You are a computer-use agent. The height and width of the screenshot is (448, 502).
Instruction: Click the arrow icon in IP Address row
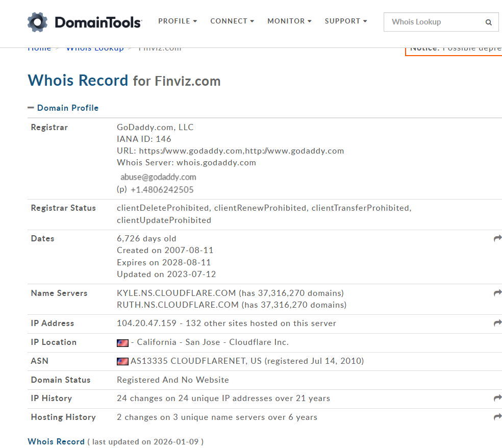[497, 323]
